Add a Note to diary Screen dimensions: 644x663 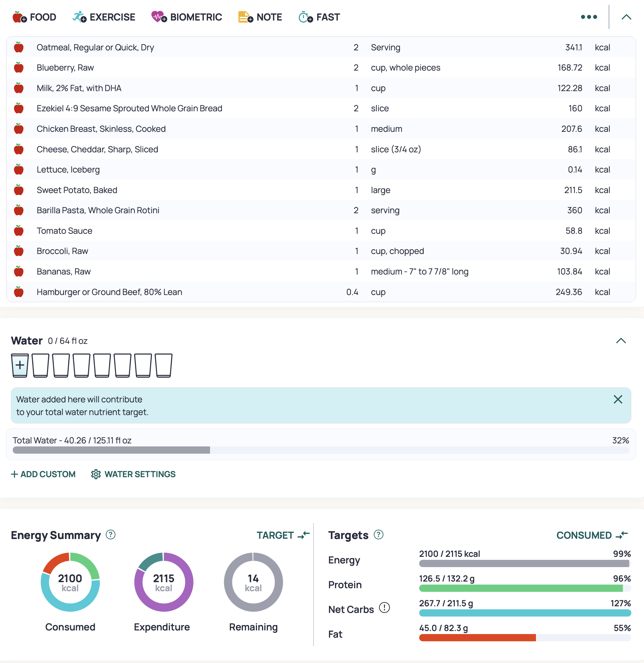pyautogui.click(x=260, y=17)
